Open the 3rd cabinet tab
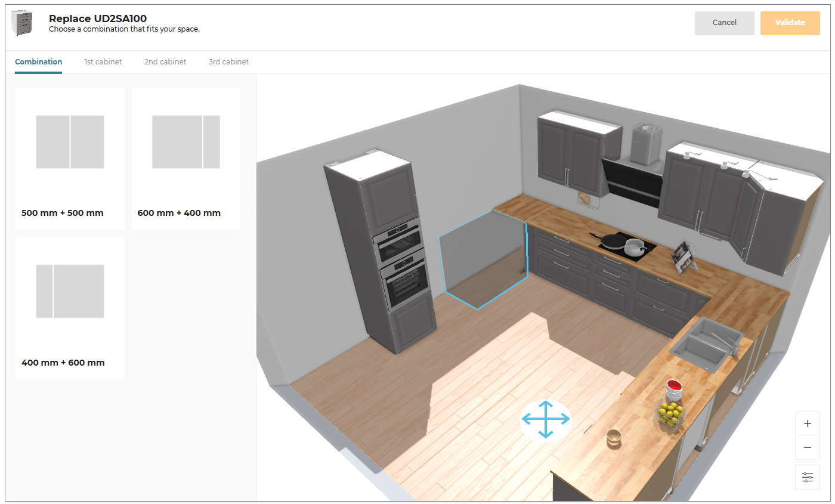Viewport: 835px width, 504px height. (228, 62)
